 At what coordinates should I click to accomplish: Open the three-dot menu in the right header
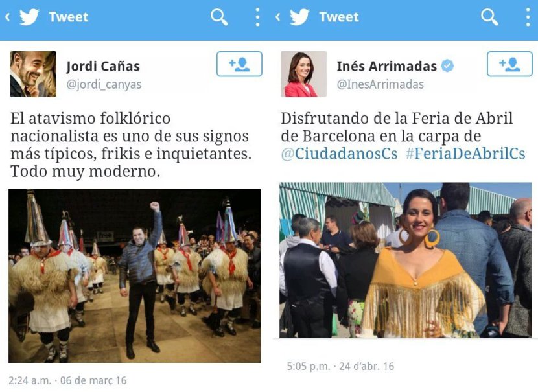point(528,17)
